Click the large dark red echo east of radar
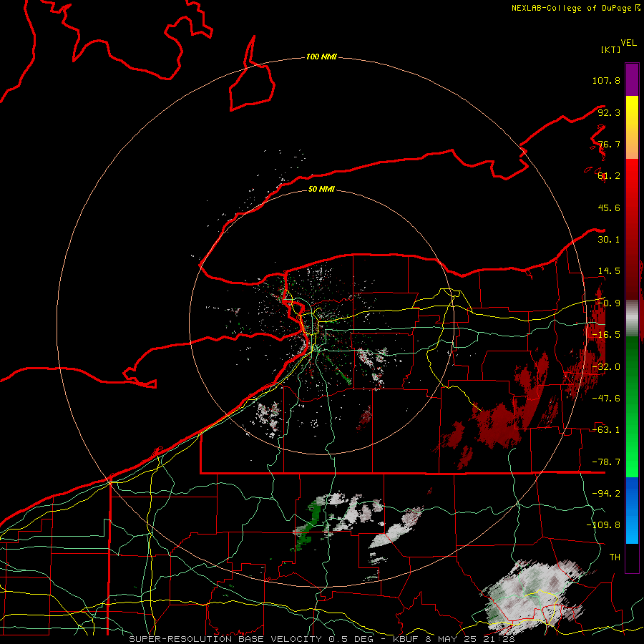This screenshot has width=644, height=644. pyautogui.click(x=499, y=425)
